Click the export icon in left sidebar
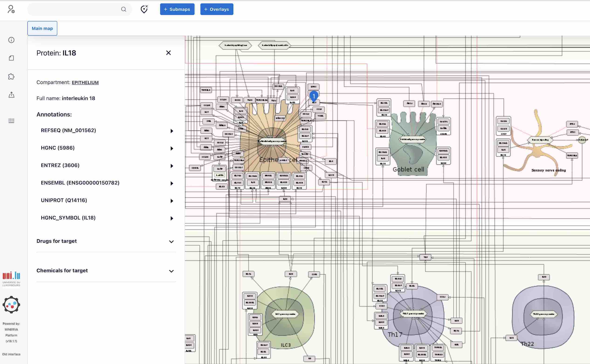590x364 pixels. click(x=11, y=95)
